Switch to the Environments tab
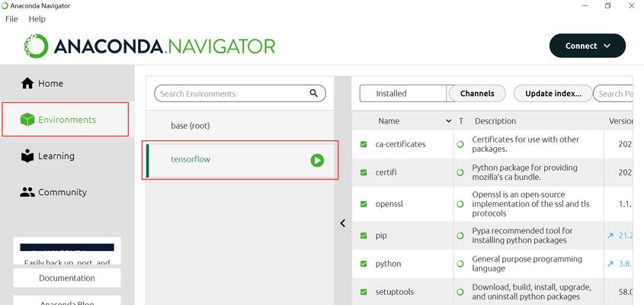The width and height of the screenshot is (644, 305). pos(66,120)
